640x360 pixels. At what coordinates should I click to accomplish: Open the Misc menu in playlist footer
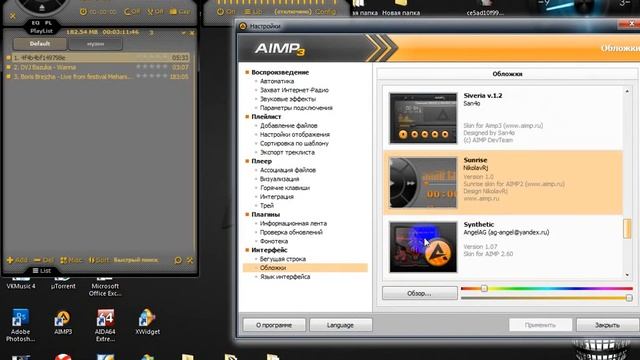71,260
